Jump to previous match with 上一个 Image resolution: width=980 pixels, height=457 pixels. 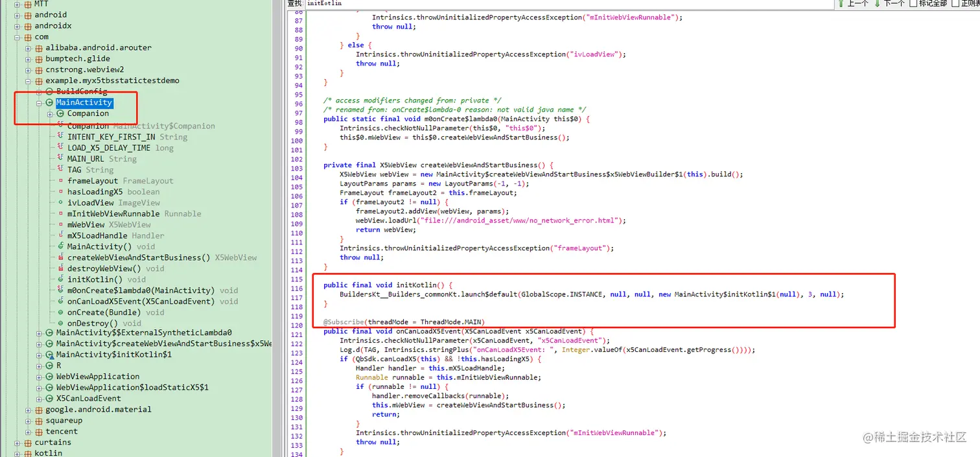click(x=853, y=3)
